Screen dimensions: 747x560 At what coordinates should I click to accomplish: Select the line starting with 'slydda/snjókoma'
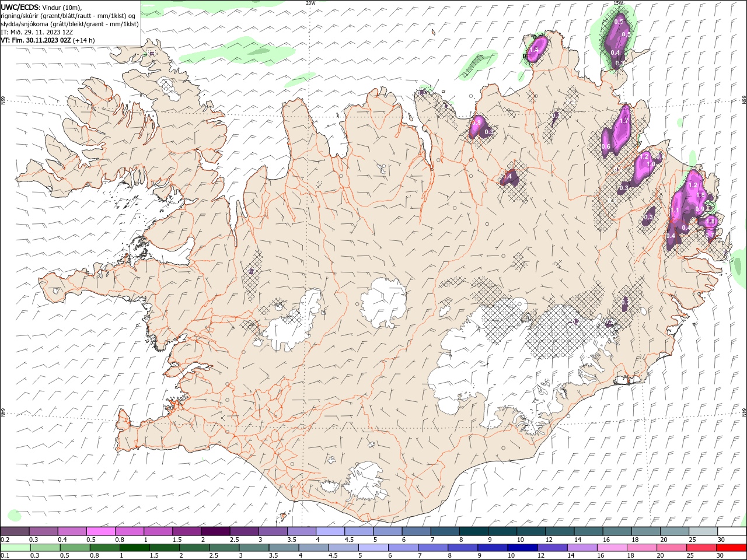70,24
